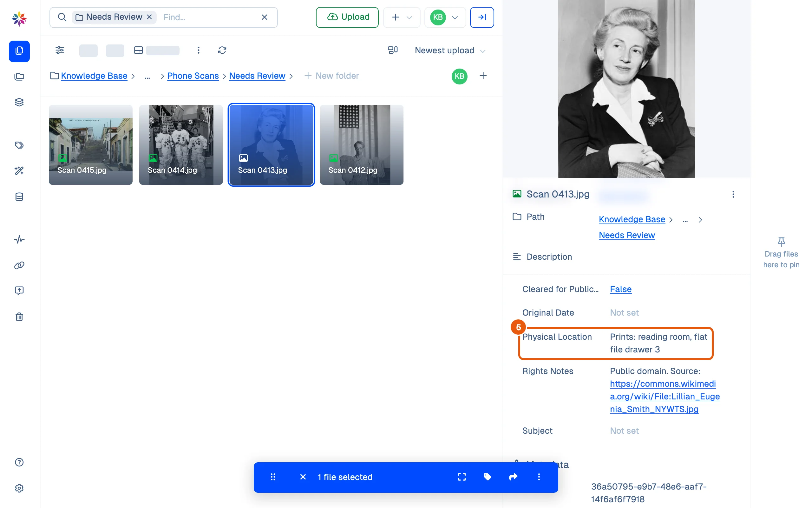This screenshot has width=812, height=508.
Task: Click the Upload button
Action: (347, 17)
